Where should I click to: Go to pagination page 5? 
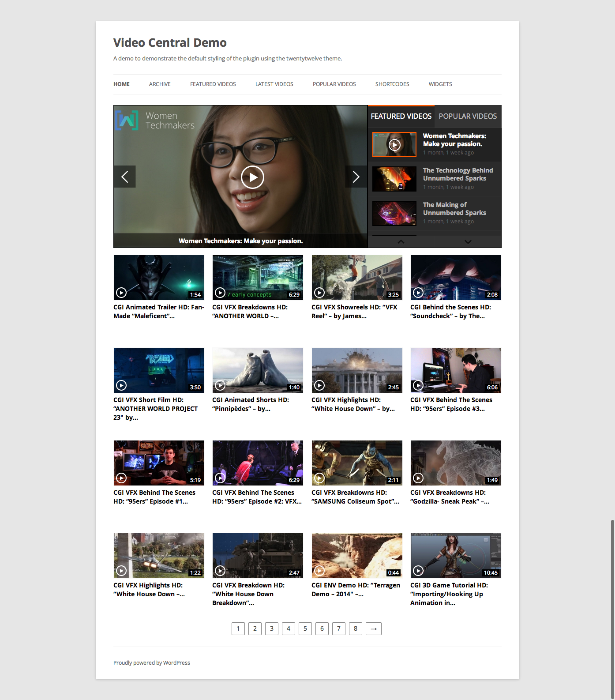pos(305,628)
